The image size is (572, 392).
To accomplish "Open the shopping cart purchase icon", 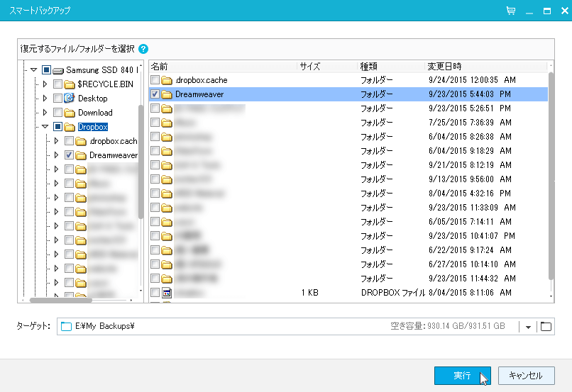I will click(x=511, y=11).
